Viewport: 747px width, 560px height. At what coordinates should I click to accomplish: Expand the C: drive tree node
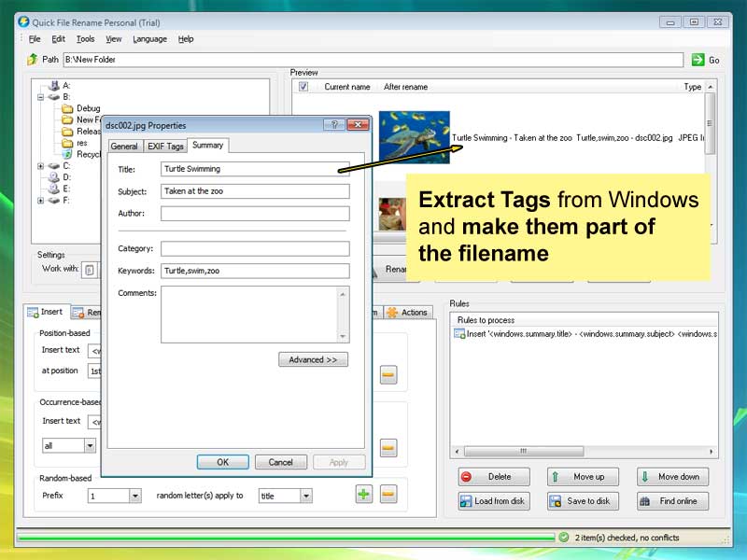(41, 166)
